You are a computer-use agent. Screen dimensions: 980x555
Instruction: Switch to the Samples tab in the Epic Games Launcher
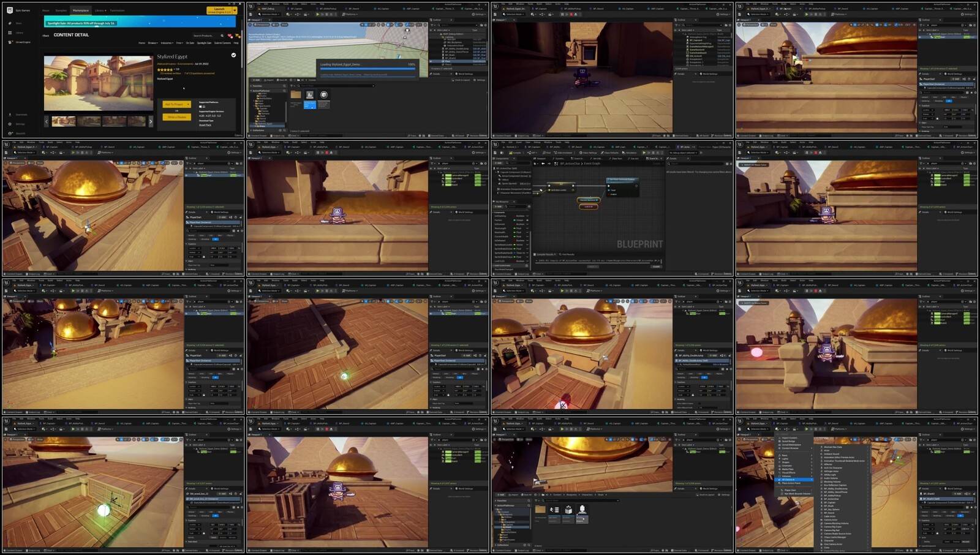tap(61, 10)
